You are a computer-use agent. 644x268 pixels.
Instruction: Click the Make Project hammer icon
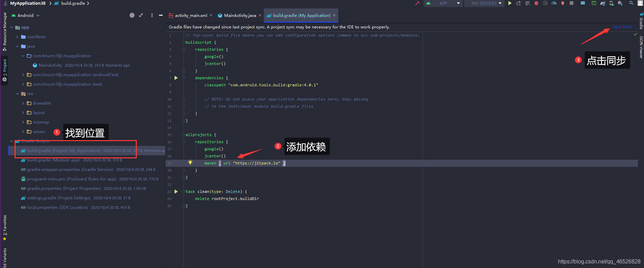[x=417, y=3]
